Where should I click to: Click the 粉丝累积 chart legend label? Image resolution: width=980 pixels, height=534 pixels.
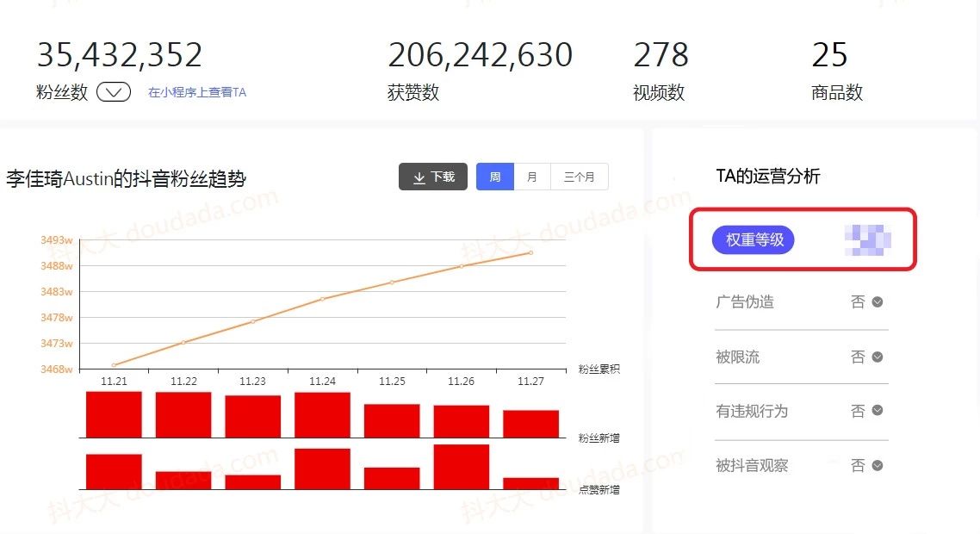(599, 369)
